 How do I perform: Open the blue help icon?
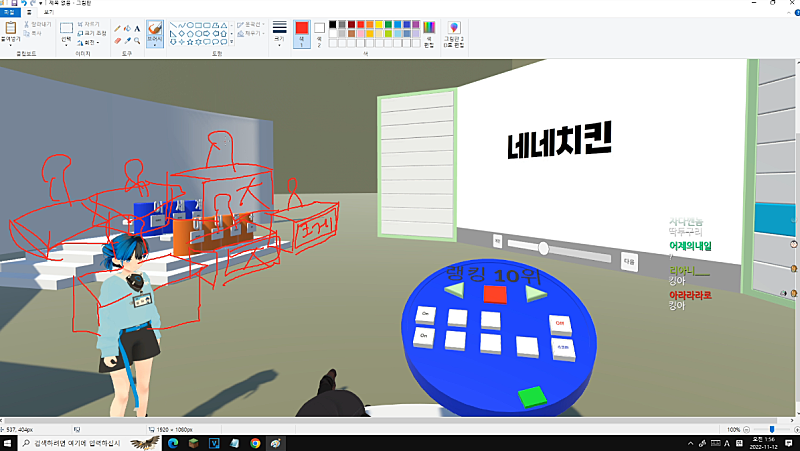(797, 13)
